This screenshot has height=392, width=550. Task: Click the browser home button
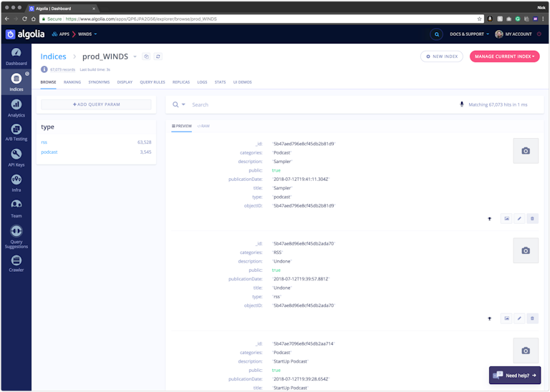(34, 19)
